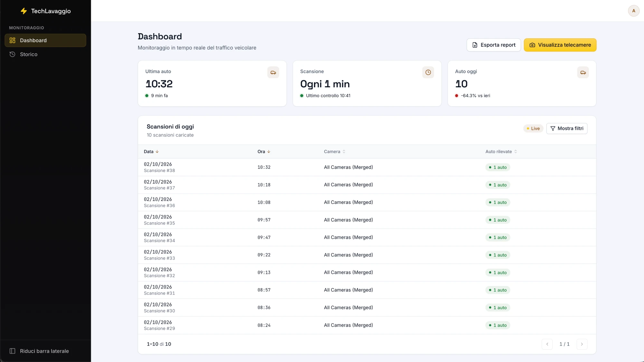
Task: Click the Dashboard grid icon in sidebar
Action: [x=12, y=40]
